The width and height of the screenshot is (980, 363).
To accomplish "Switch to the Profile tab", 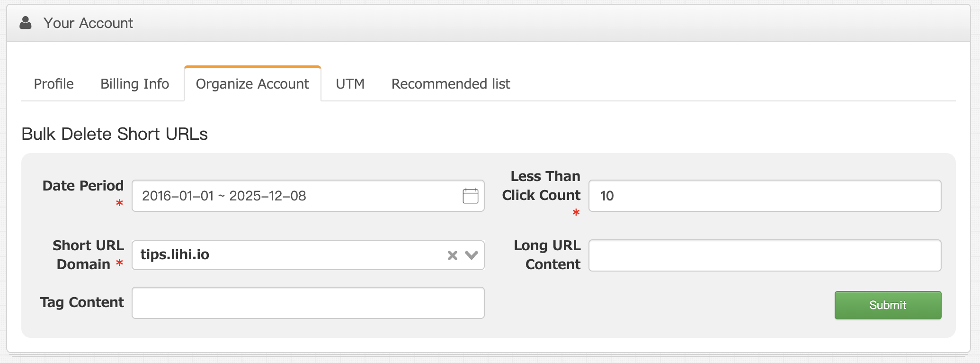I will tap(54, 84).
